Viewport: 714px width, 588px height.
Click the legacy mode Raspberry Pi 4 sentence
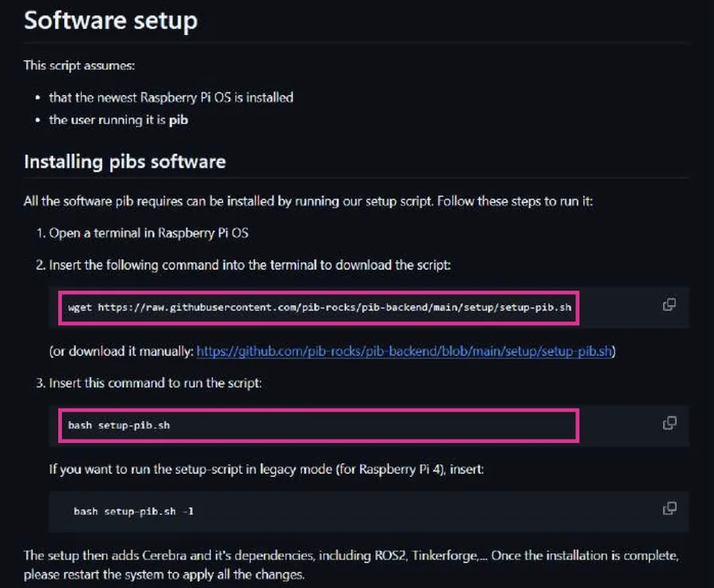[267, 469]
